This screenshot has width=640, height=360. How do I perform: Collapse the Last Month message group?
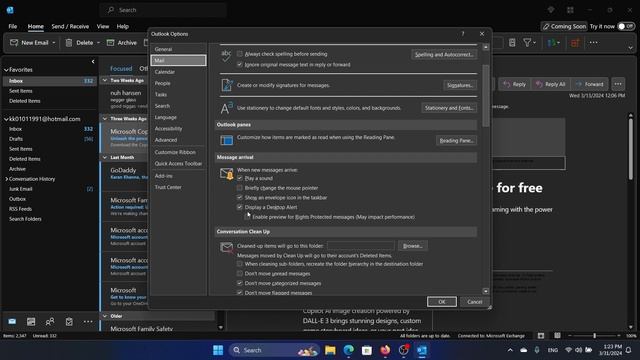click(x=105, y=157)
